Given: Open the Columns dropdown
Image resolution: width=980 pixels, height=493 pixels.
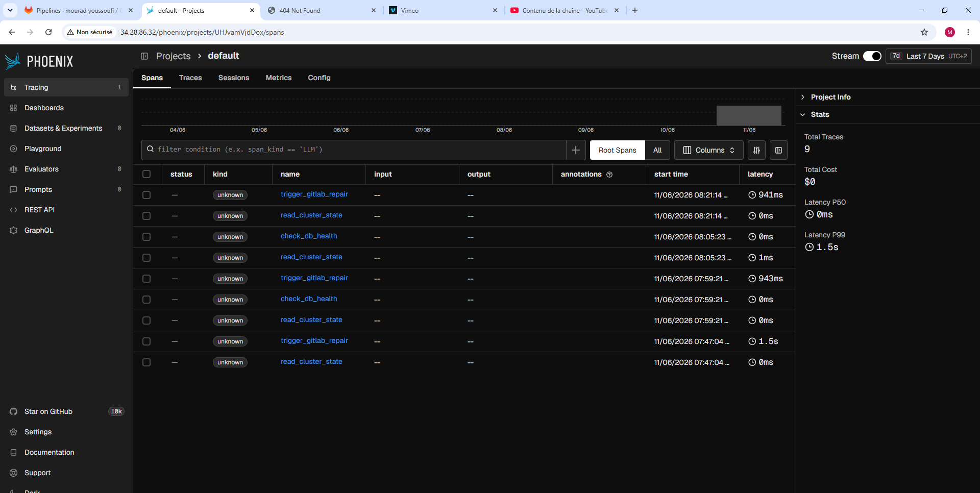Looking at the screenshot, I should coord(708,150).
